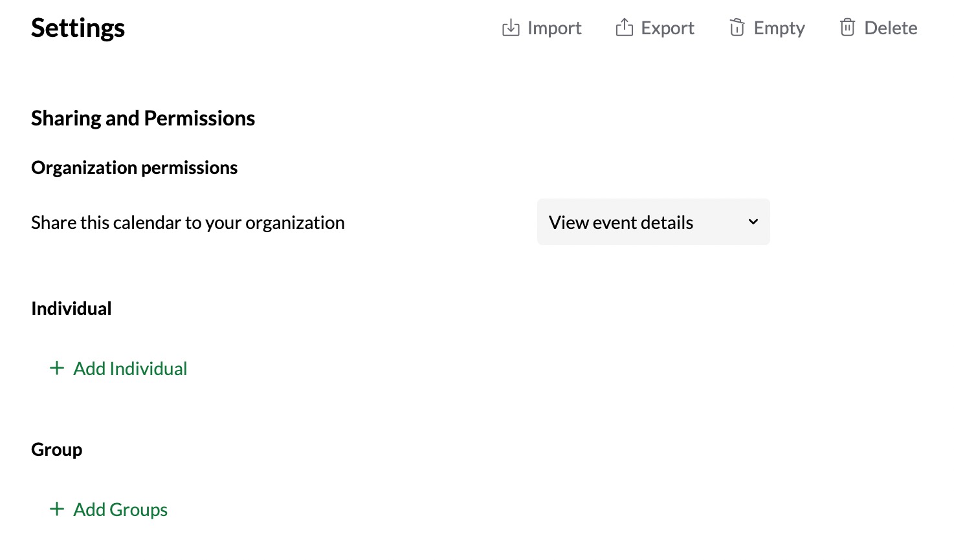Expand the organization permission chevron arrow

point(753,222)
